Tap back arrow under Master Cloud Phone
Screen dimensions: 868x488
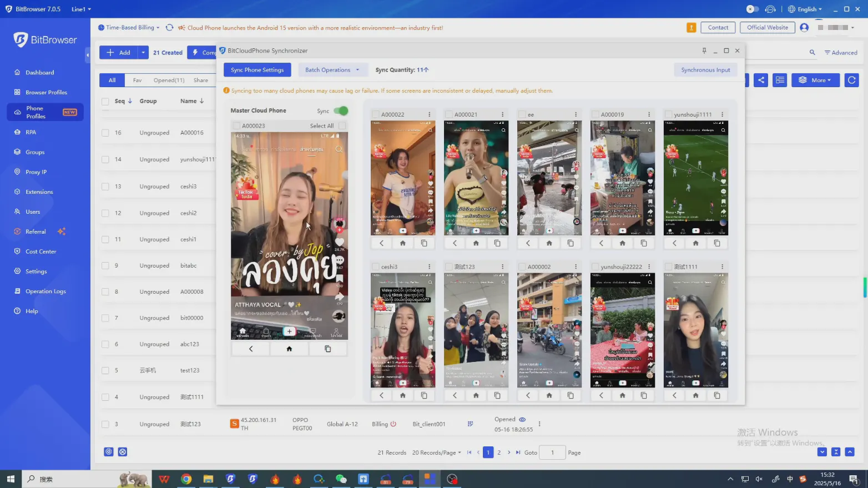[x=251, y=349]
